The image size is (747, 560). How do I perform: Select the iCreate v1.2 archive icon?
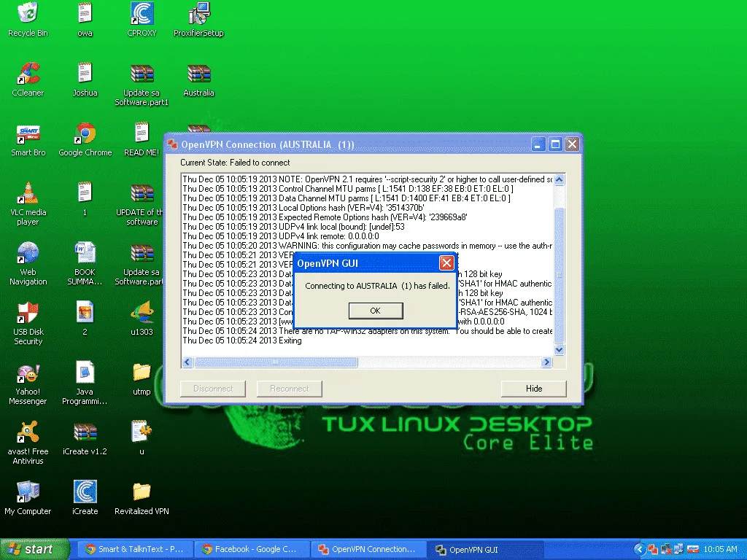click(85, 432)
